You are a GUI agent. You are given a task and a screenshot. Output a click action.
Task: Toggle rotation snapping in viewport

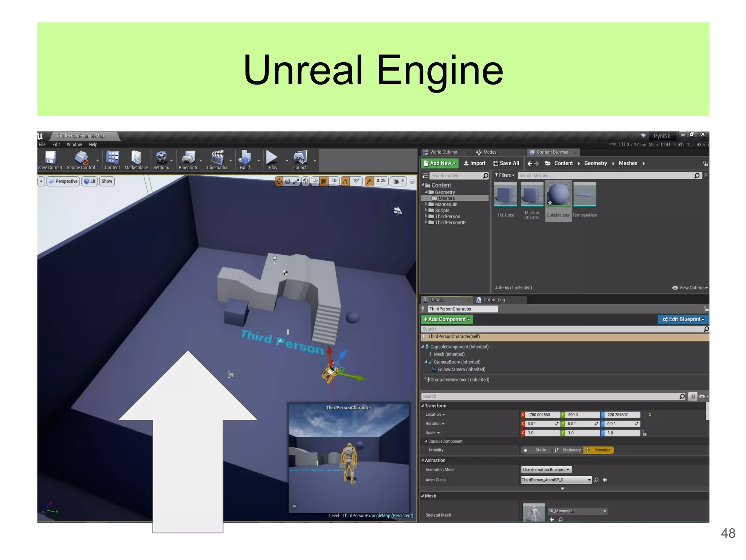tap(345, 181)
